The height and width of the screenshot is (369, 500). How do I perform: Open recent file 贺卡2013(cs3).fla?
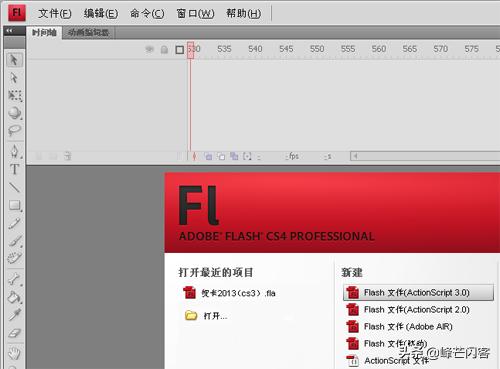click(x=229, y=293)
